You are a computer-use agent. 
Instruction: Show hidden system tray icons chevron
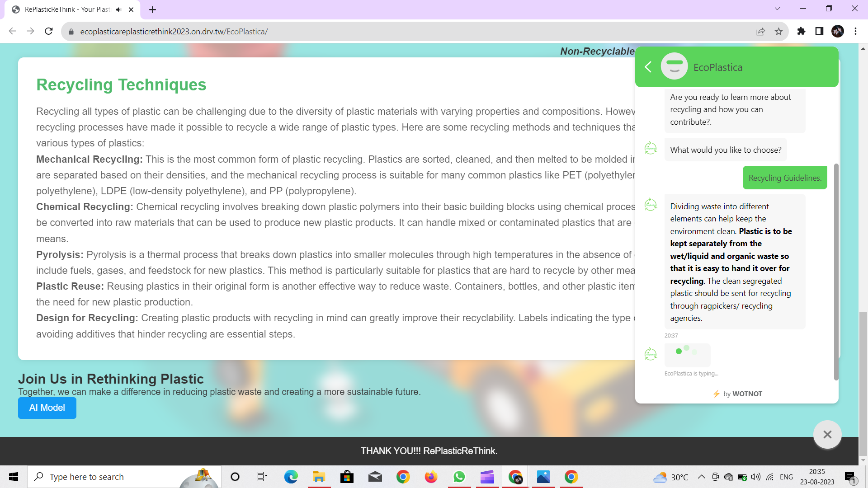701,477
